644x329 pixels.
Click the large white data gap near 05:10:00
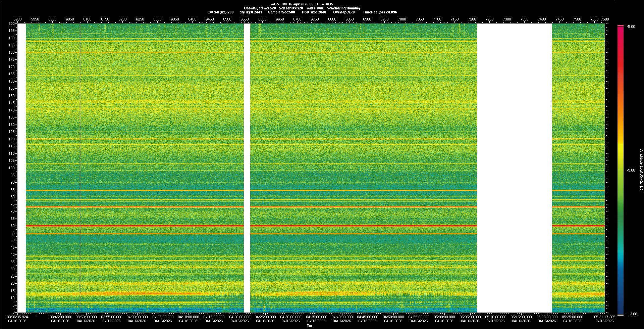point(514,168)
